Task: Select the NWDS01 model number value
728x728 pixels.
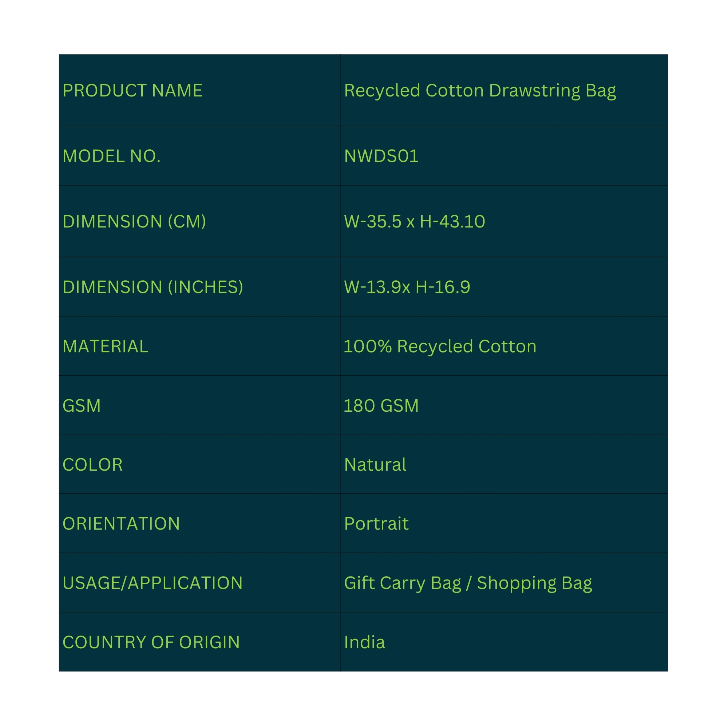Action: pos(381,156)
